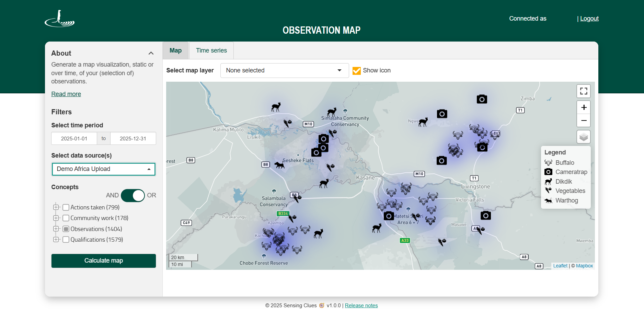This screenshot has height=311, width=644.
Task: Click vegetables marker near Mwemba
Action: (442, 242)
